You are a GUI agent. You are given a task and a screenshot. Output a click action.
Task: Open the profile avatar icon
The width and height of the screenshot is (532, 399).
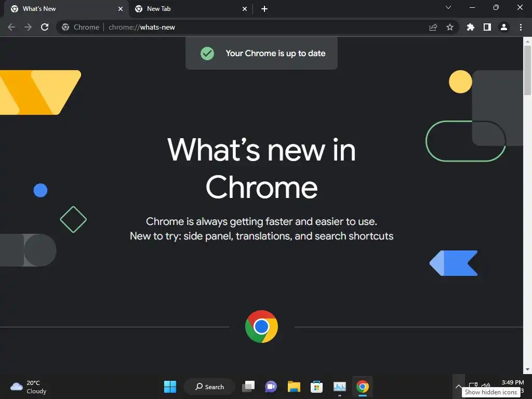click(x=504, y=27)
